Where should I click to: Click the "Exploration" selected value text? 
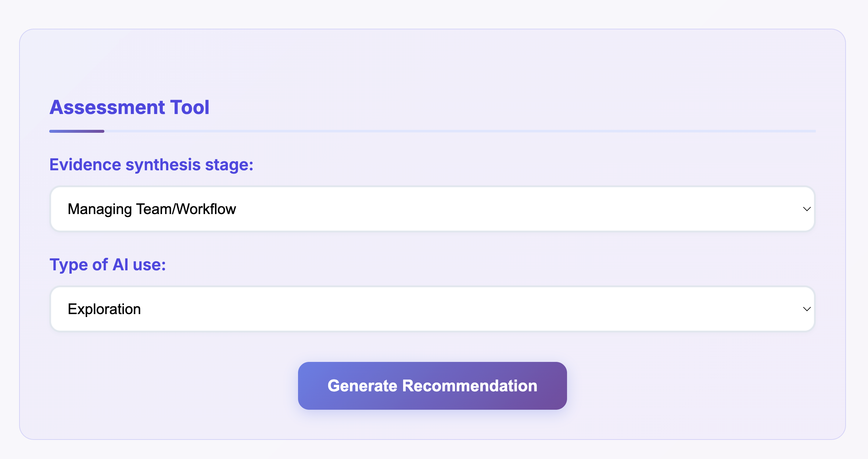[x=104, y=309]
